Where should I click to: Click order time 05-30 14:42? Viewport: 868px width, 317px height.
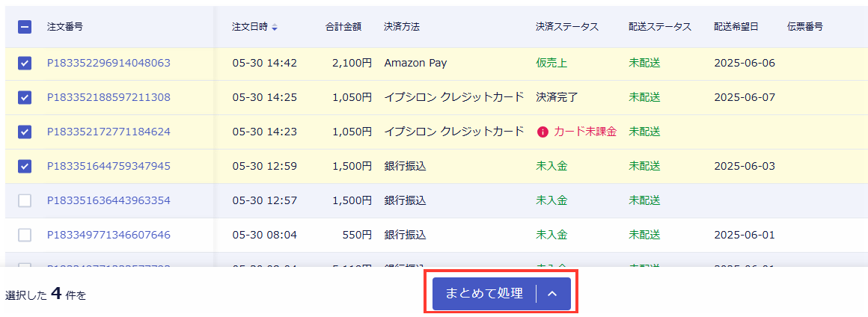[265, 63]
